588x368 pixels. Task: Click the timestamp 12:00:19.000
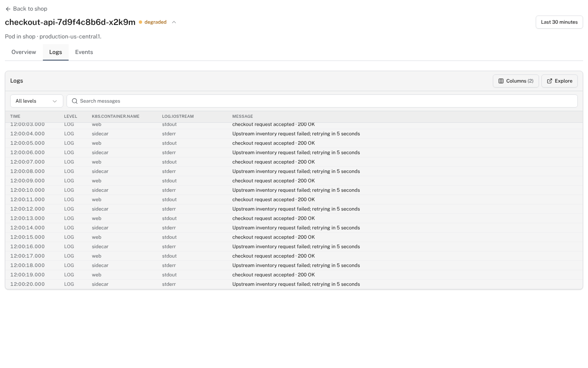point(27,275)
